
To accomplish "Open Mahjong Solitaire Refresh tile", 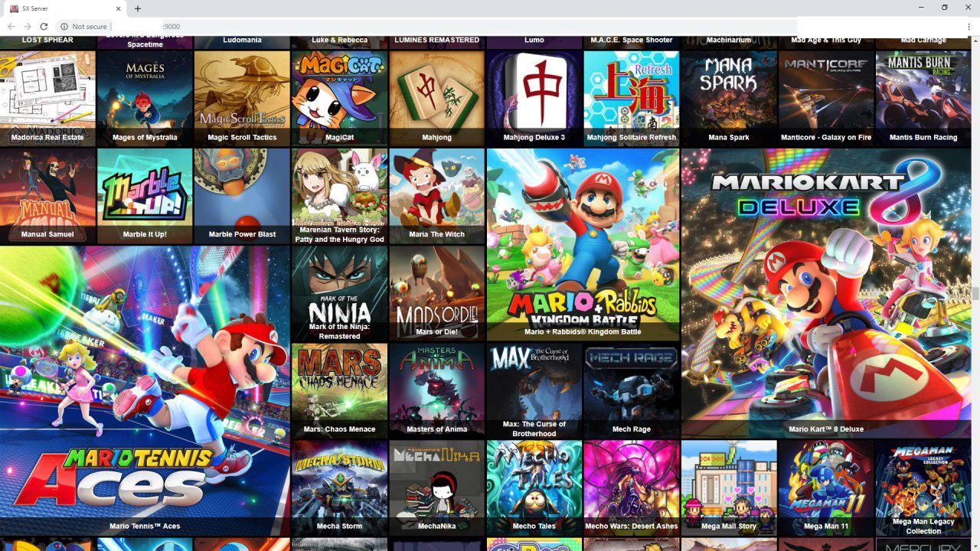I will [x=632, y=98].
